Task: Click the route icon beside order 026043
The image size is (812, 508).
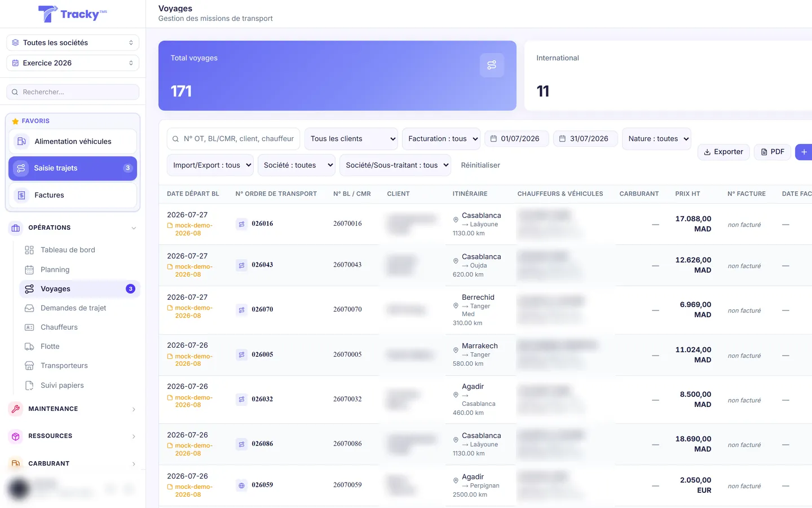Action: click(x=241, y=265)
